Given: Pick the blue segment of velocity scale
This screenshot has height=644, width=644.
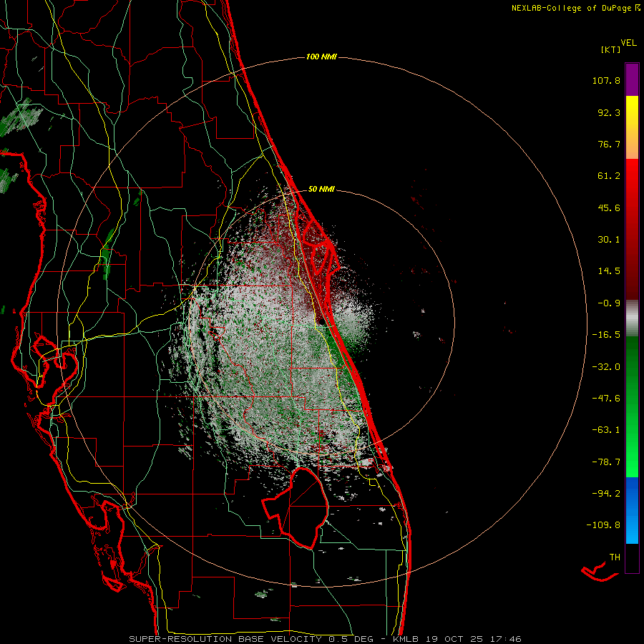Looking at the screenshot, I should click(632, 510).
